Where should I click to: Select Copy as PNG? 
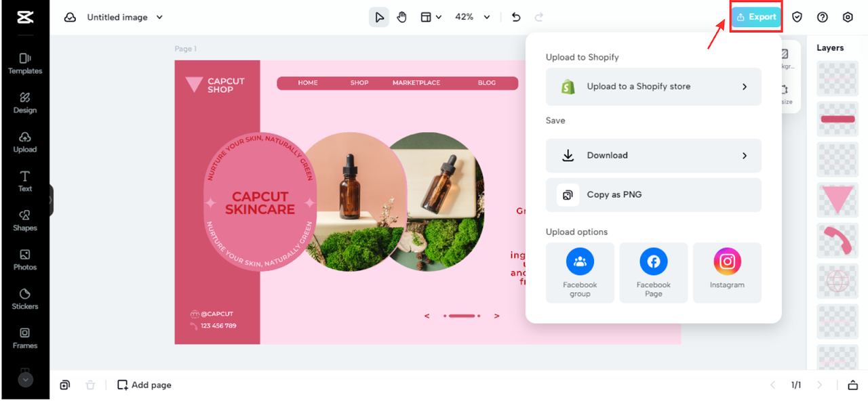point(653,195)
